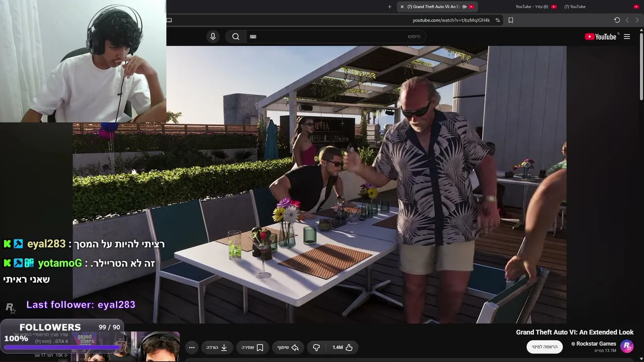Screen dimensions: 644x362
Task: Click the YouTube search field
Action: pyautogui.click(x=336, y=36)
